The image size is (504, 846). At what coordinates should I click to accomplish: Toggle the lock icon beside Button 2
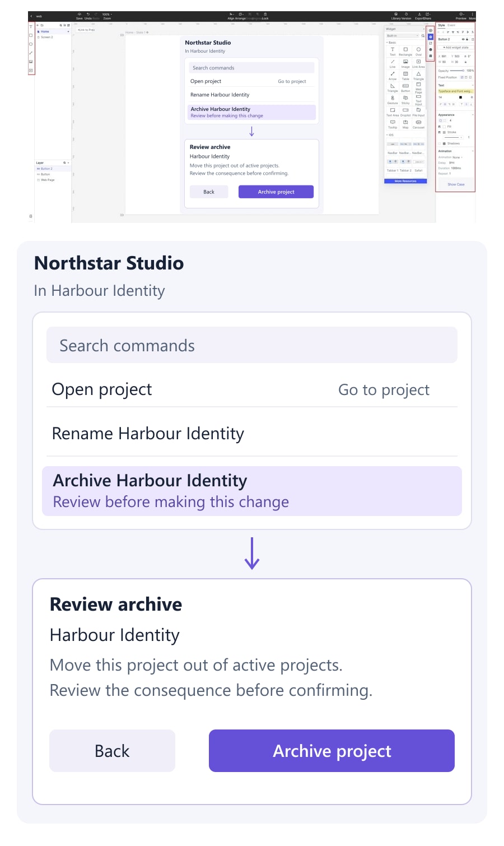tap(467, 39)
